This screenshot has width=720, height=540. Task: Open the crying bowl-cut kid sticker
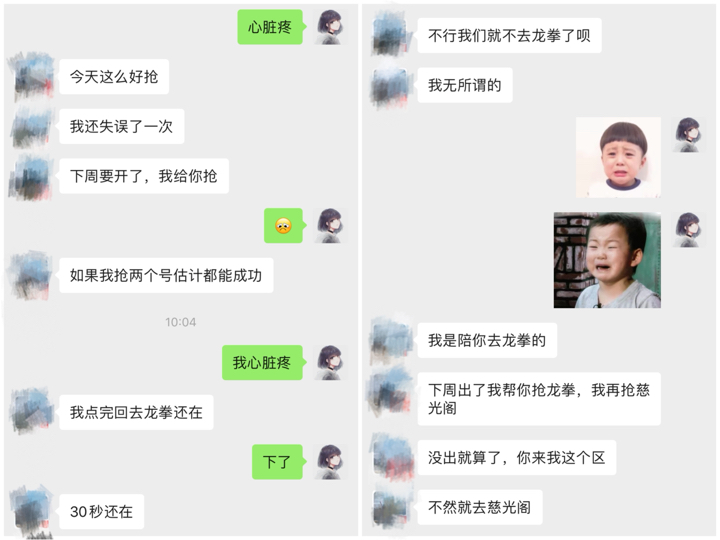pyautogui.click(x=619, y=158)
